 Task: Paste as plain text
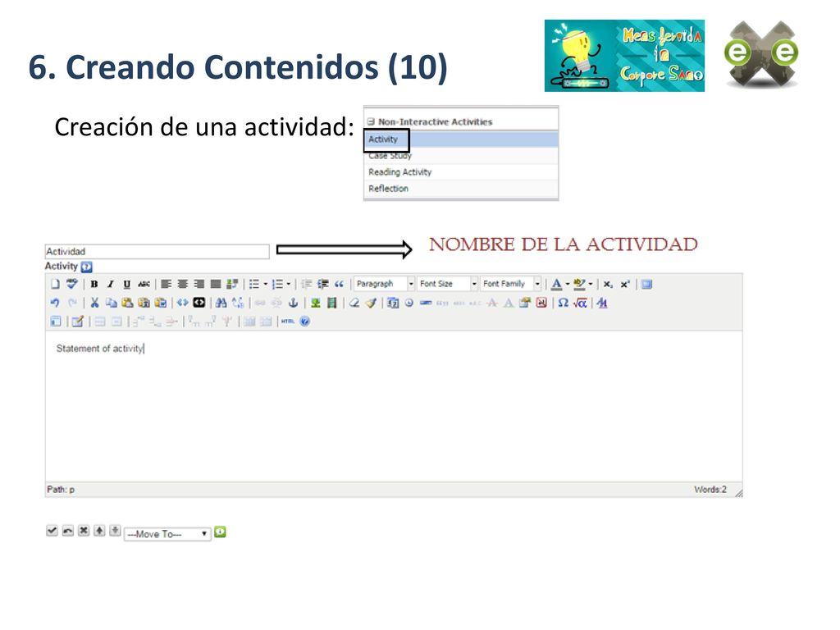pos(144,303)
